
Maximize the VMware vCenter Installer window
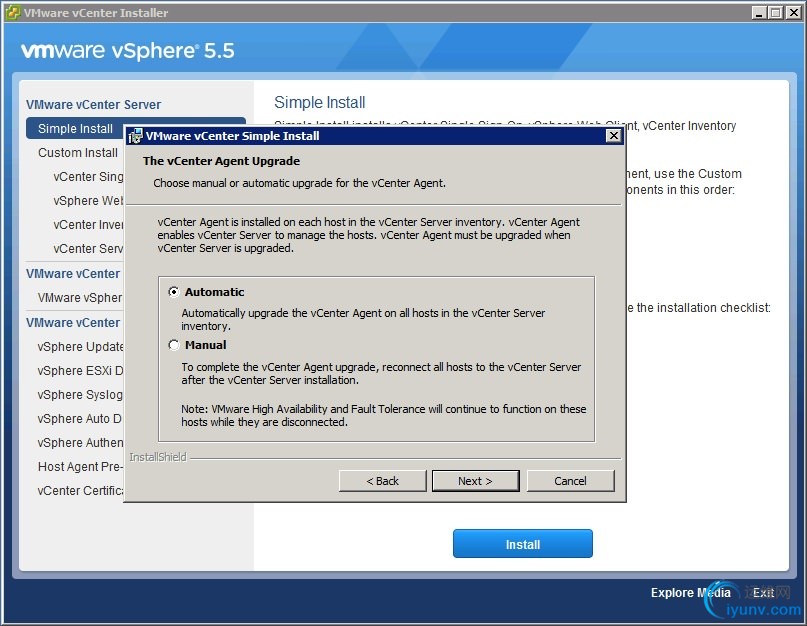(x=775, y=12)
